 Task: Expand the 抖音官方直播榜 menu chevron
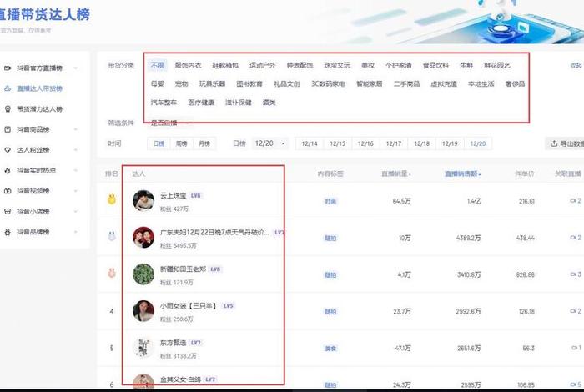point(76,68)
